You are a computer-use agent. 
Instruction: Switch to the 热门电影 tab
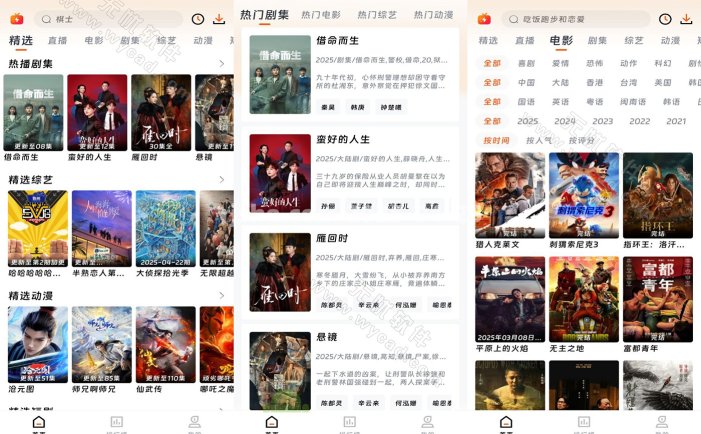(x=321, y=15)
